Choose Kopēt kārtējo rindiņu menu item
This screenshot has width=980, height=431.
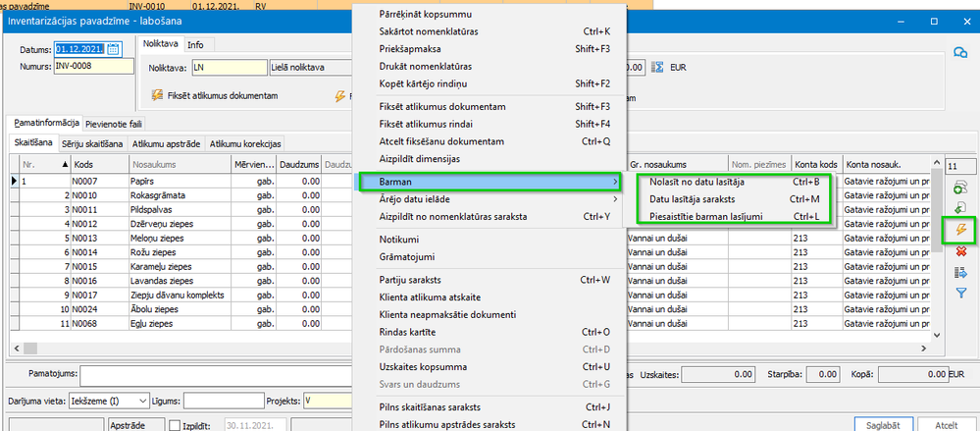(x=489, y=83)
